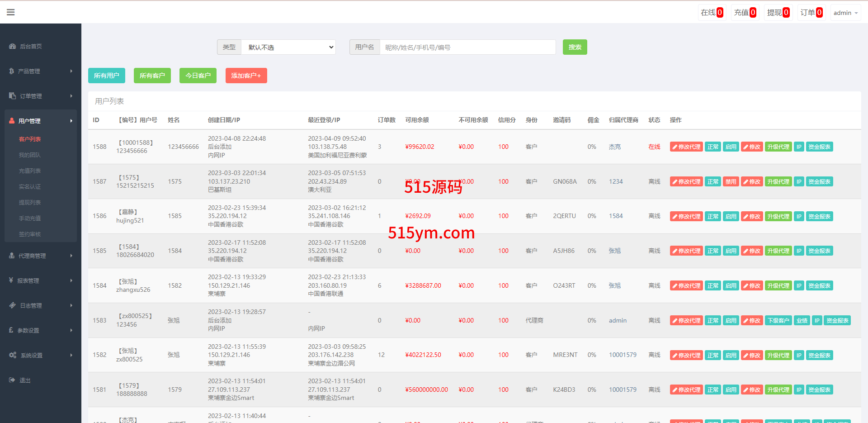
Task: Expand the 参数设置 sidebar menu
Action: pos(41,330)
